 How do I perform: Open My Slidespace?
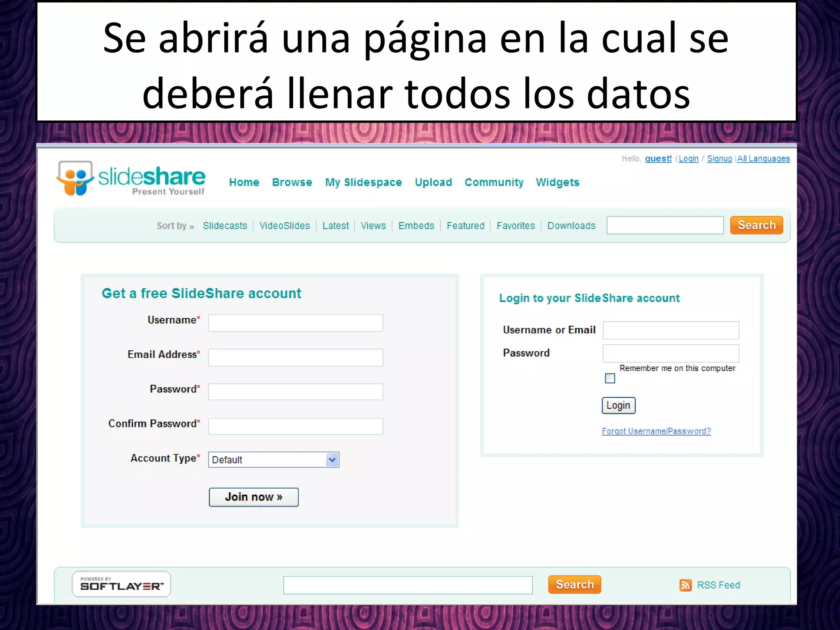pos(363,183)
